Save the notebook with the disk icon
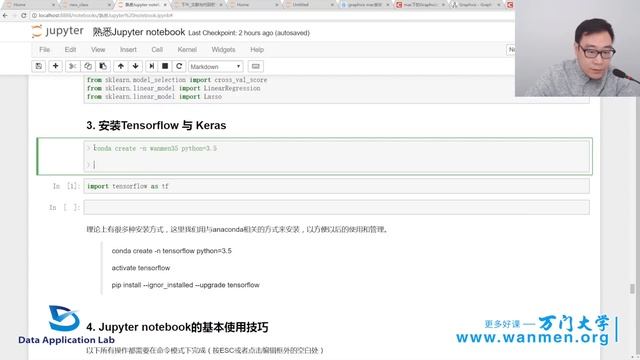Image resolution: width=640 pixels, height=360 pixels. [x=39, y=66]
